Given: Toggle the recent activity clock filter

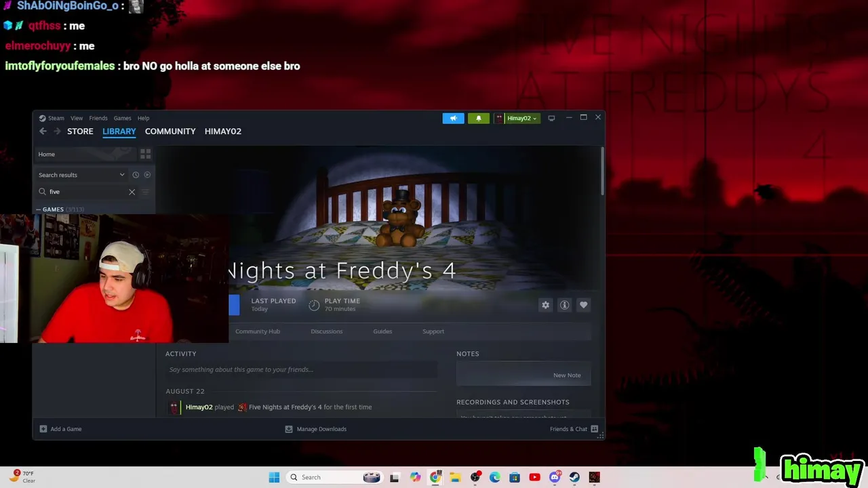Looking at the screenshot, I should coord(136,175).
